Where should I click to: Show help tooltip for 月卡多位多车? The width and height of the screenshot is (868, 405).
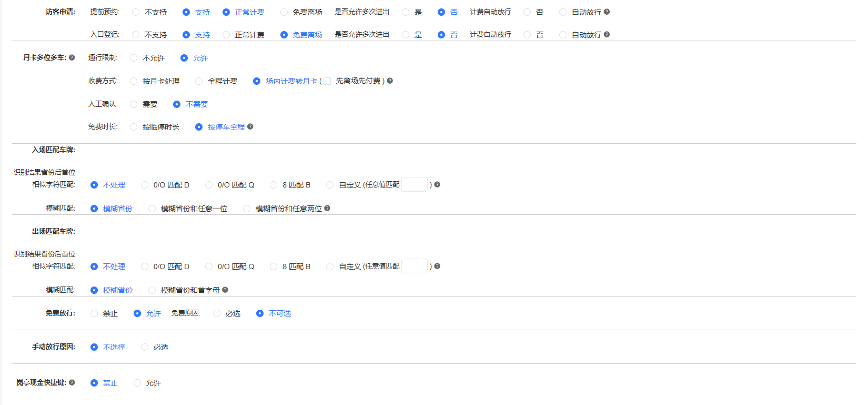pos(72,57)
